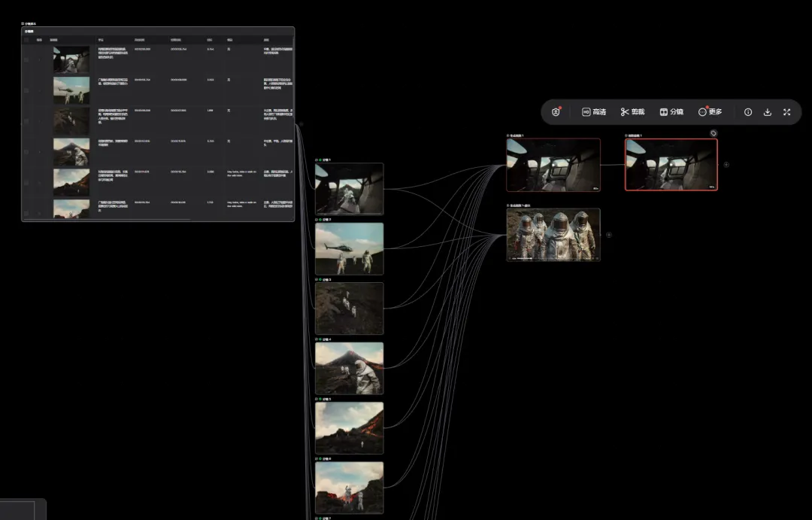
Task: Open the helicopter landing thumbnail in the table
Action: coord(71,90)
